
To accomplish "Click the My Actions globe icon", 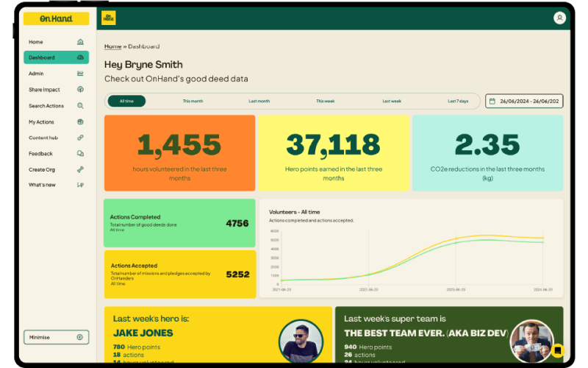I will point(80,122).
